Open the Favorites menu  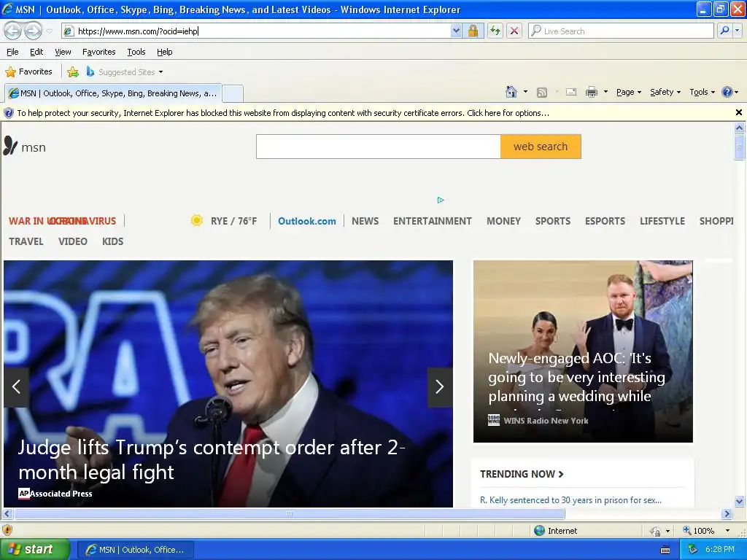(98, 52)
